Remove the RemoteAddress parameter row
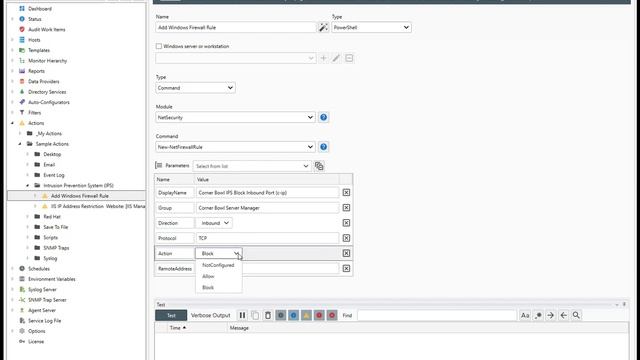Image resolution: width=640 pixels, height=360 pixels. (x=346, y=269)
